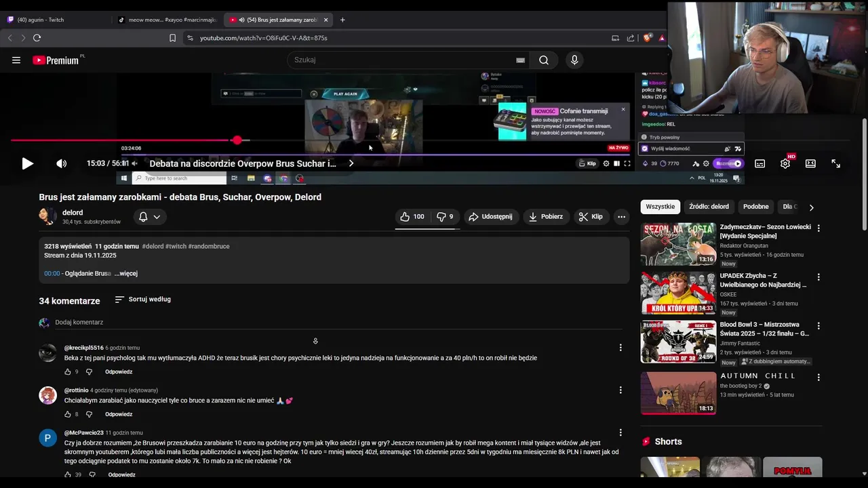Open more actions ellipsis beside Klip
The image size is (868, 488).
point(621,217)
